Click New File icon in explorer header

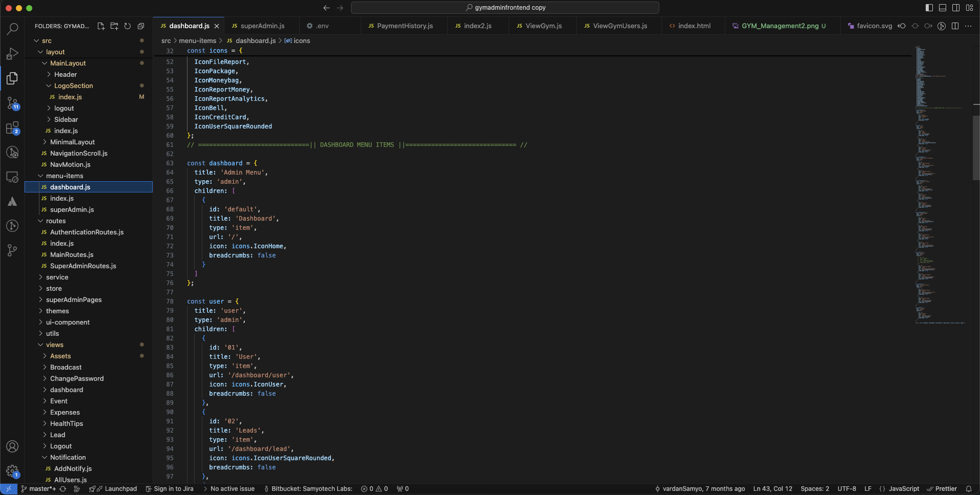pyautogui.click(x=101, y=26)
